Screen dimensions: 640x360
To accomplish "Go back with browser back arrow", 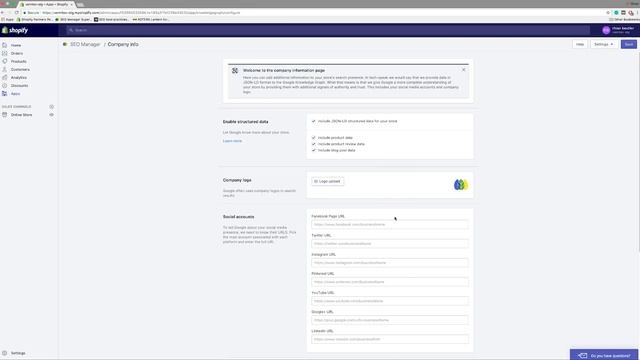I will (2, 13).
